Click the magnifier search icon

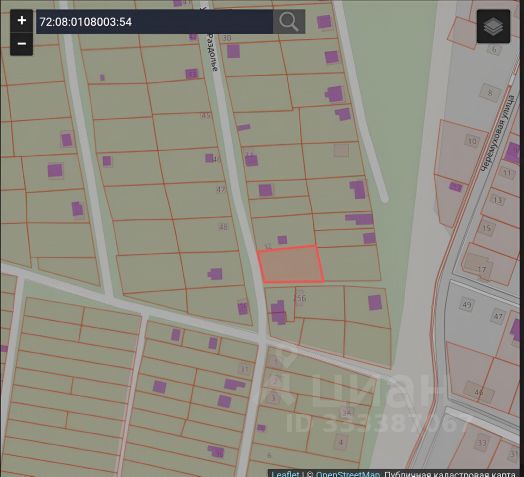(289, 22)
